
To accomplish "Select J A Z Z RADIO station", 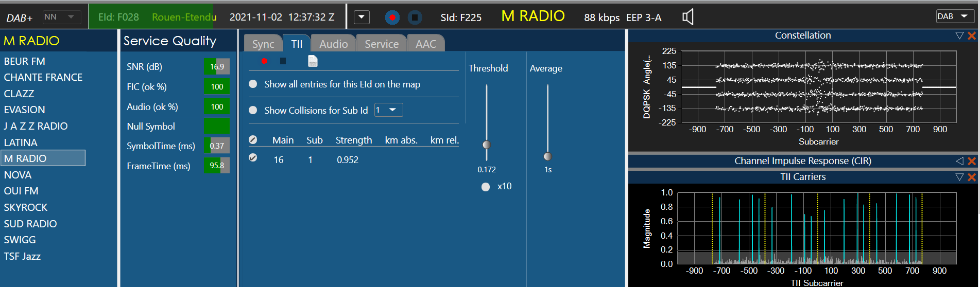I will point(36,126).
